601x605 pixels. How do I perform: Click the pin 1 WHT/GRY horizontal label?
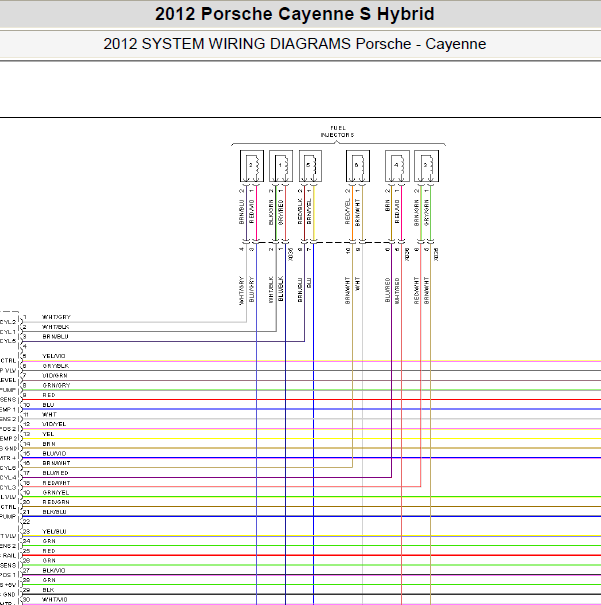56,317
